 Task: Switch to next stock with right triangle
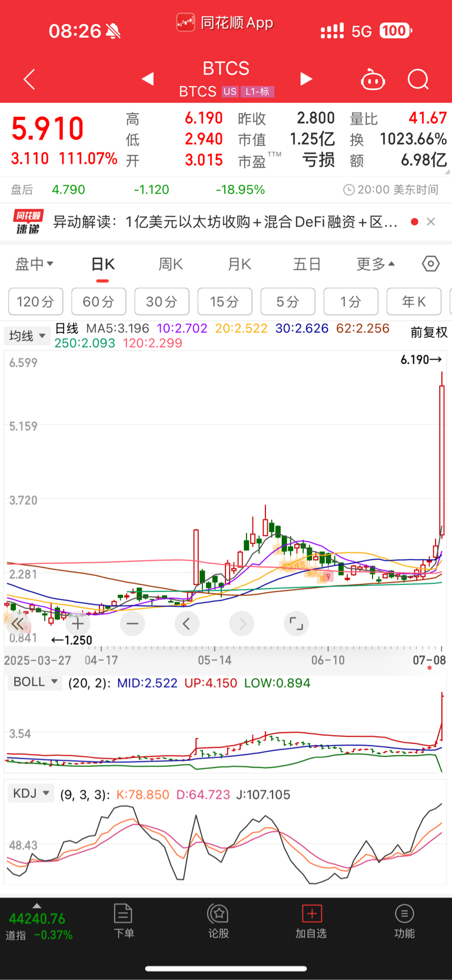[x=306, y=79]
